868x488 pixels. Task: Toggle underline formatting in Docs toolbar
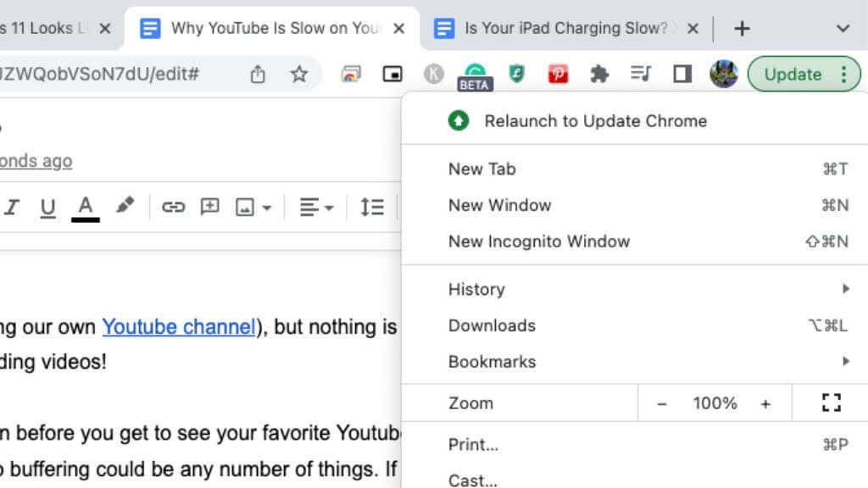pyautogui.click(x=47, y=208)
